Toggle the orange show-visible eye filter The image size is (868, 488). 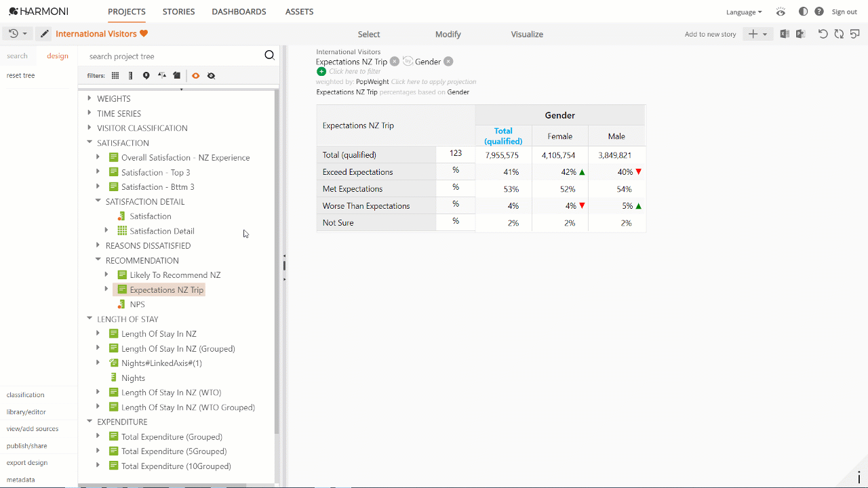pyautogui.click(x=195, y=76)
